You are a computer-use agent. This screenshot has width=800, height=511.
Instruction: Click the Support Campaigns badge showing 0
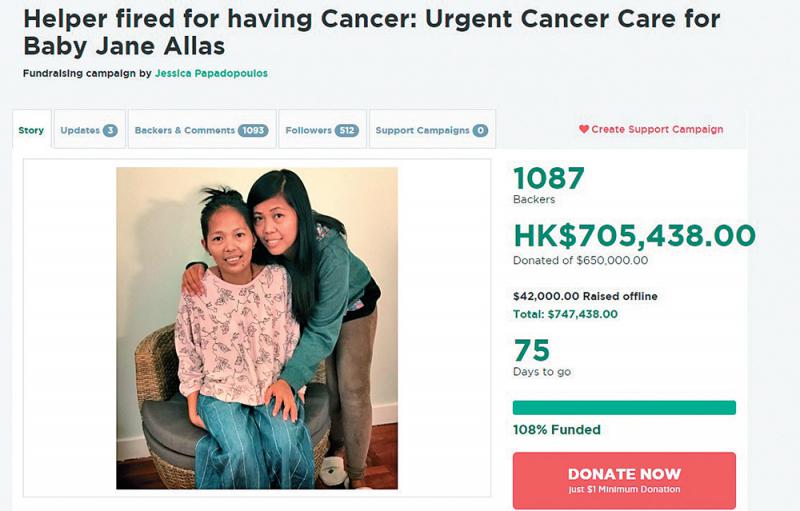[480, 131]
